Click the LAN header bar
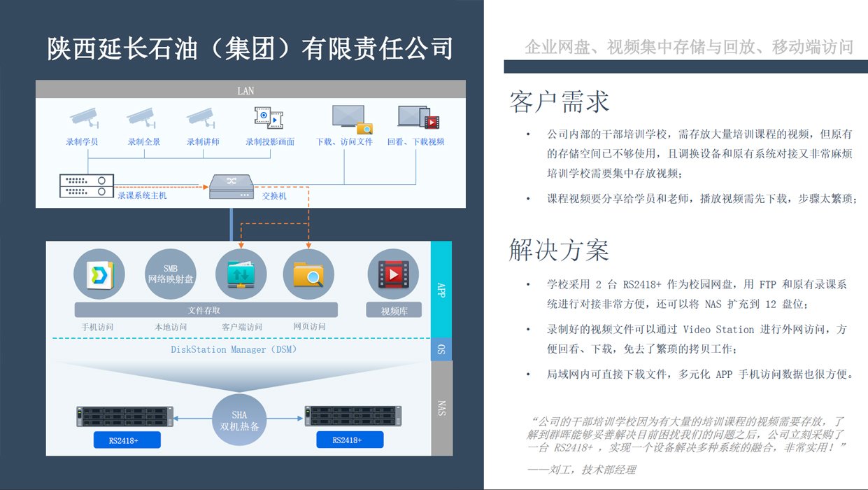 [x=250, y=90]
